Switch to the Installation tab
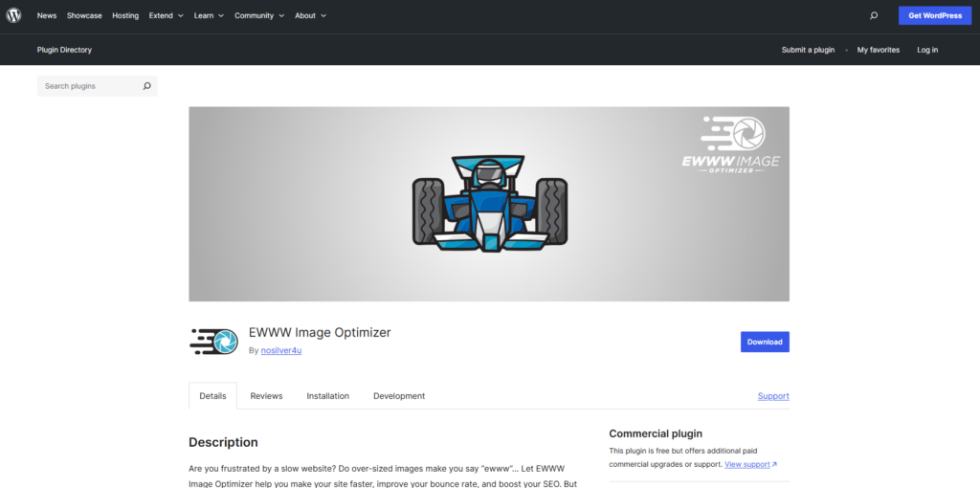980x488 pixels. [327, 396]
